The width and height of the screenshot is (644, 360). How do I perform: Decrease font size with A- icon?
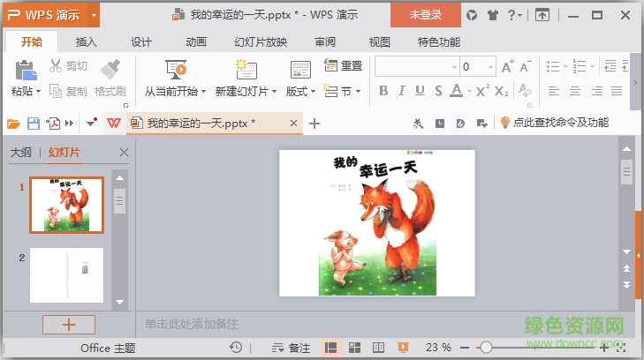click(x=526, y=66)
